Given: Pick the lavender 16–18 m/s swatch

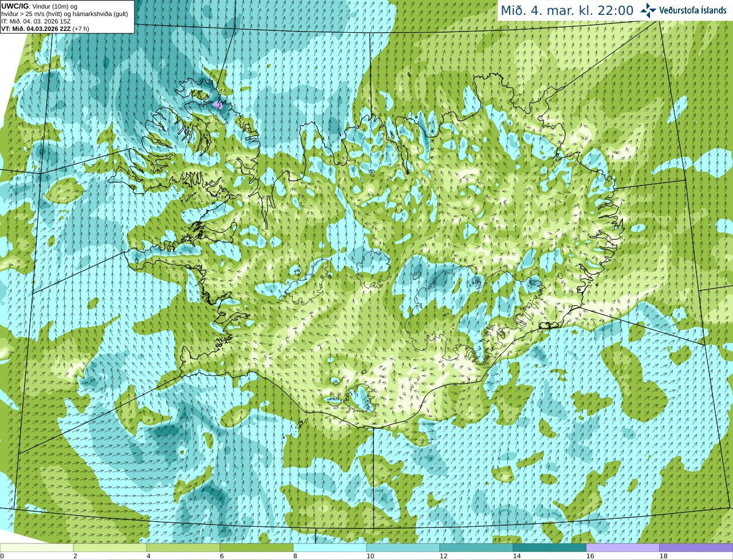Looking at the screenshot, I should [623, 547].
